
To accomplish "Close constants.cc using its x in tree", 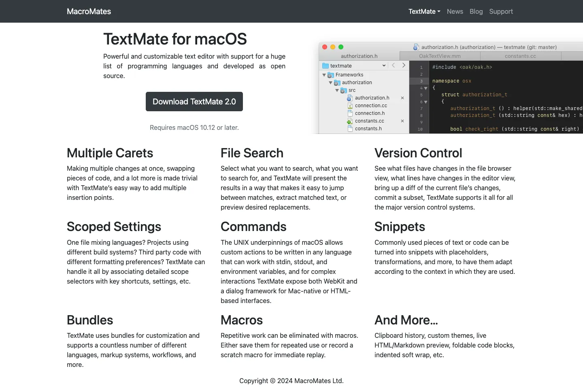I will point(402,121).
